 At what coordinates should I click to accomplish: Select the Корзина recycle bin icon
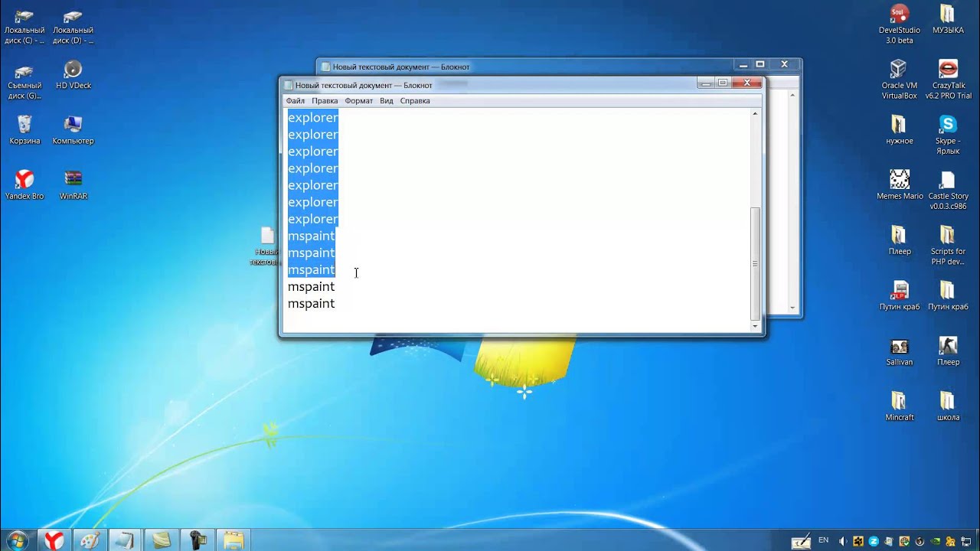tap(24, 130)
